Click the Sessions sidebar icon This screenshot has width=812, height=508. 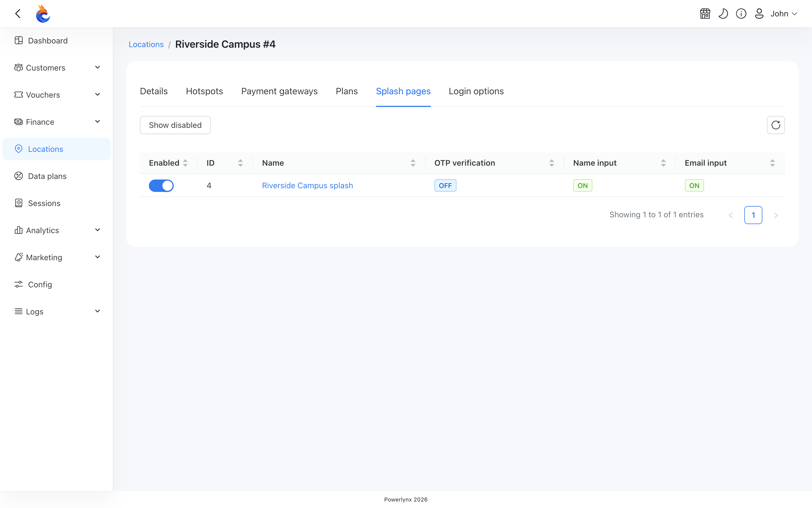click(19, 203)
